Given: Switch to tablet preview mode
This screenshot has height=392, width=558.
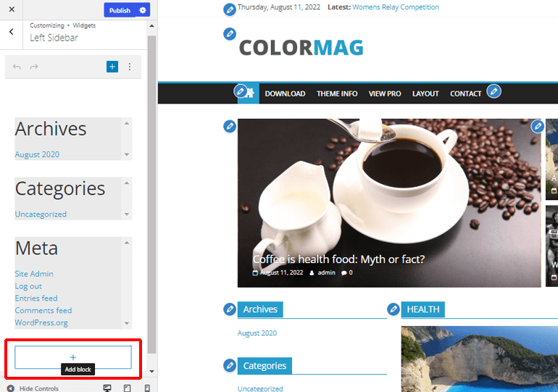Looking at the screenshot, I should (x=128, y=388).
